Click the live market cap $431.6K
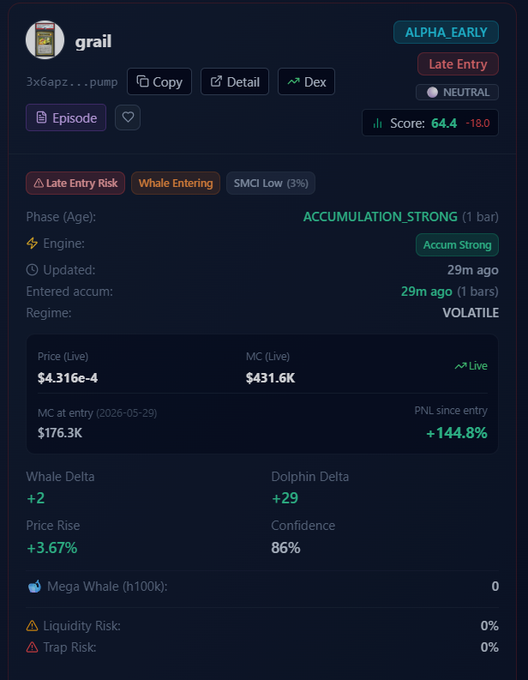Image resolution: width=528 pixels, height=680 pixels. (x=271, y=378)
